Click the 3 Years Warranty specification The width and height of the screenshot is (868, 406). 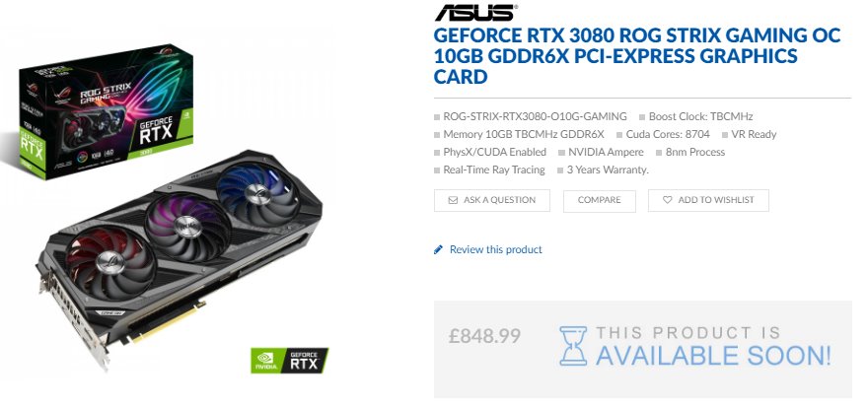pos(608,169)
